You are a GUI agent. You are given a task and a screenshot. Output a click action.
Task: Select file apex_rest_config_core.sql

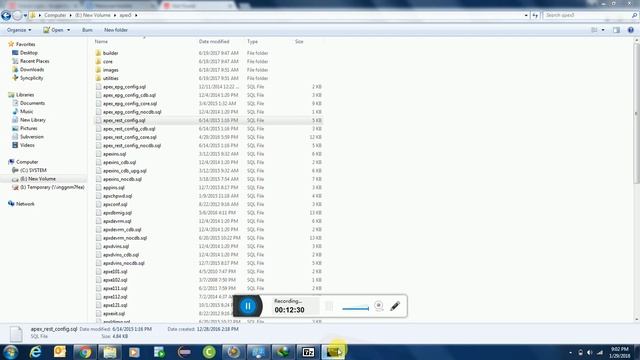point(129,137)
